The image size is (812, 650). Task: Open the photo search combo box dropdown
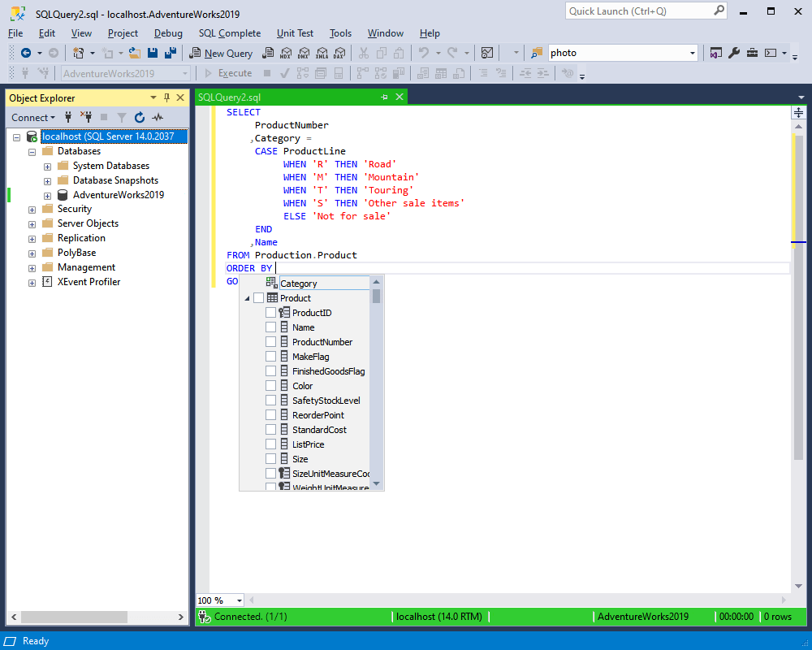693,53
